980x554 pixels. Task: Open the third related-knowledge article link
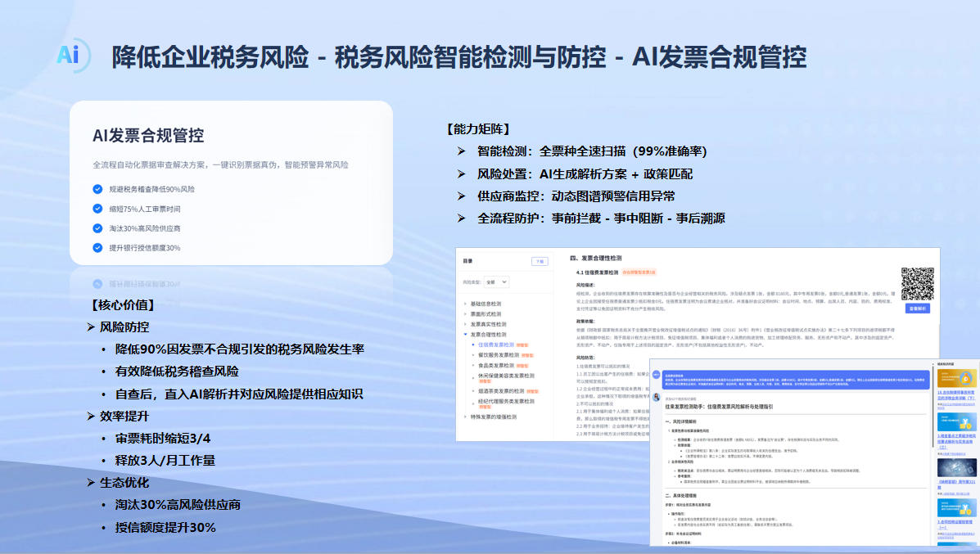[956, 484]
